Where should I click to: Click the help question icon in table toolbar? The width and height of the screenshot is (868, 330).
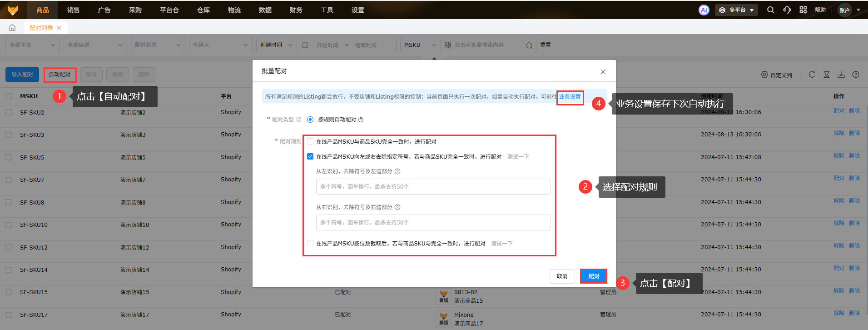[x=856, y=75]
